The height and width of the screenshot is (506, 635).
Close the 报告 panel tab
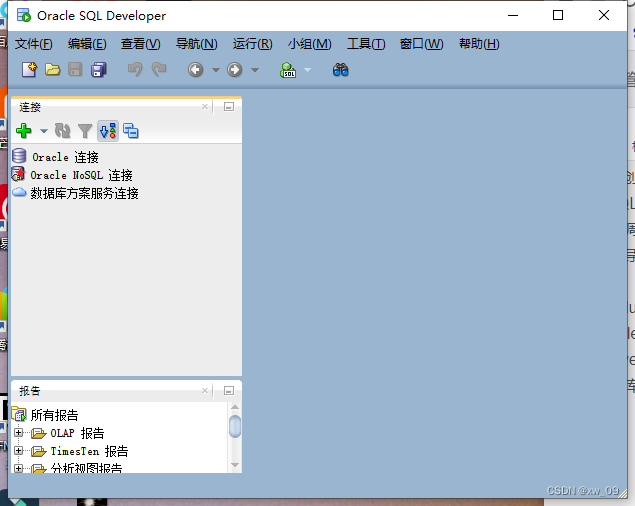click(x=205, y=391)
